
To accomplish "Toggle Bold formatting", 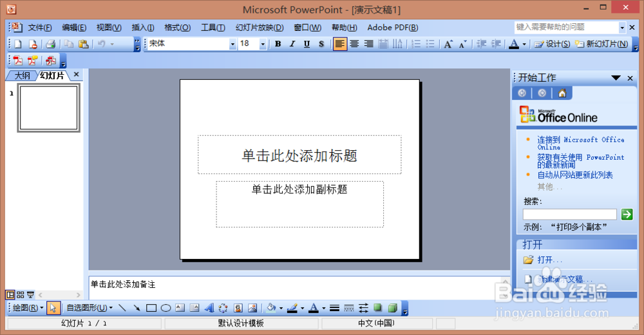I will [278, 44].
